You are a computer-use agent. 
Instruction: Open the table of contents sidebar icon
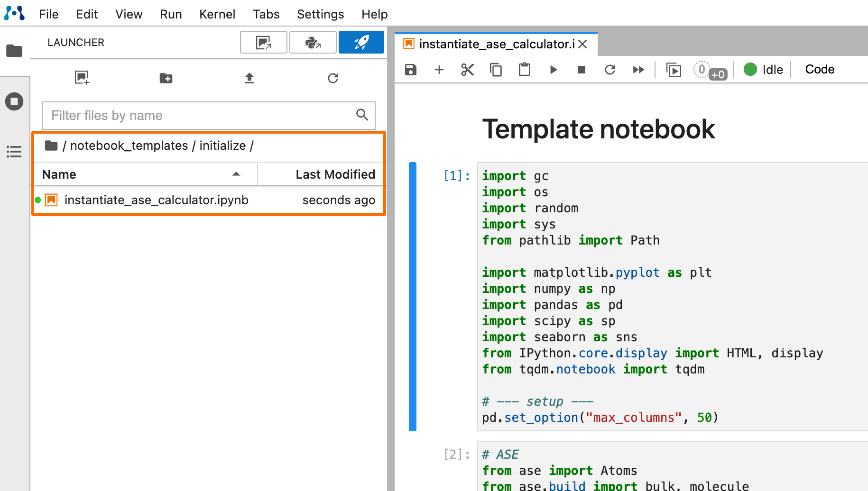point(14,152)
